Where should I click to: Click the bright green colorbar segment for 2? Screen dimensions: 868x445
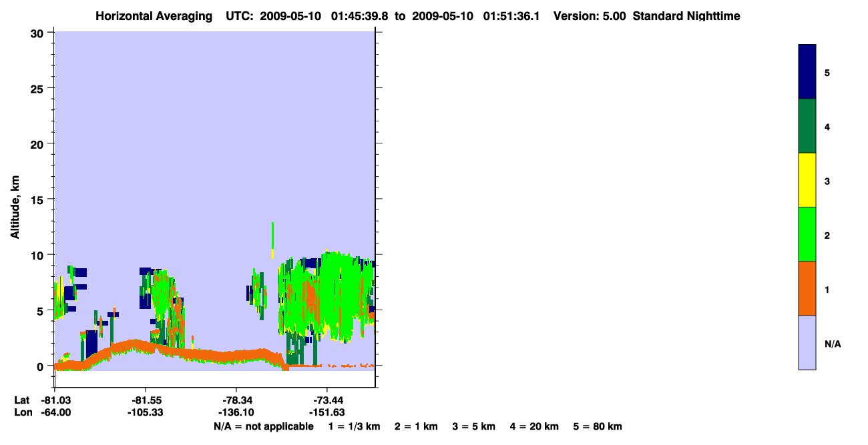click(x=807, y=234)
